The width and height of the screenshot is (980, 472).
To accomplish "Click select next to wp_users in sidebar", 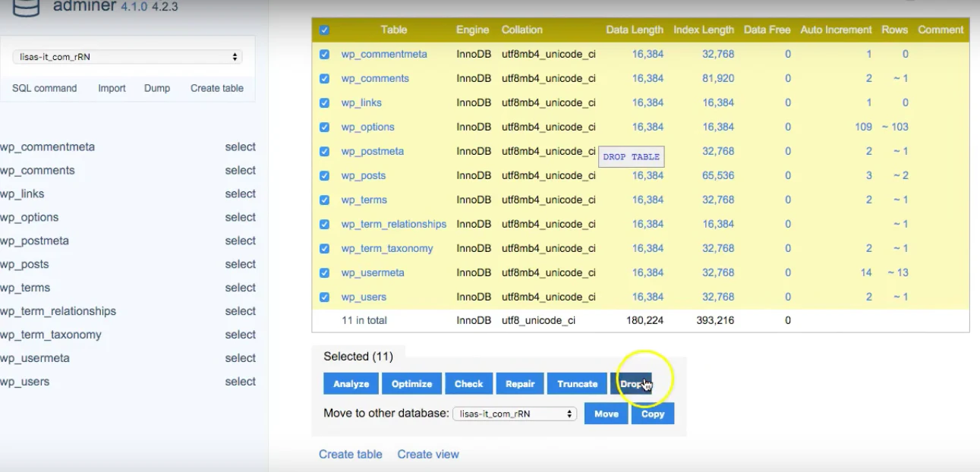I will point(241,382).
